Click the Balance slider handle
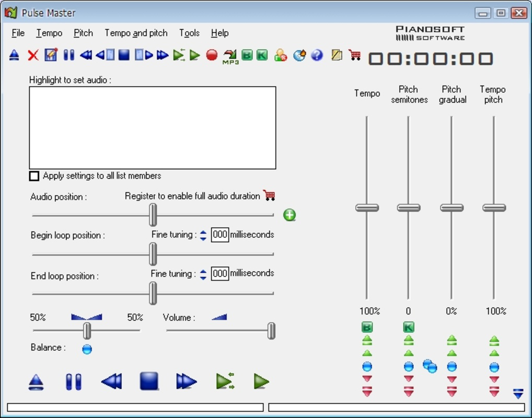 pos(87,331)
